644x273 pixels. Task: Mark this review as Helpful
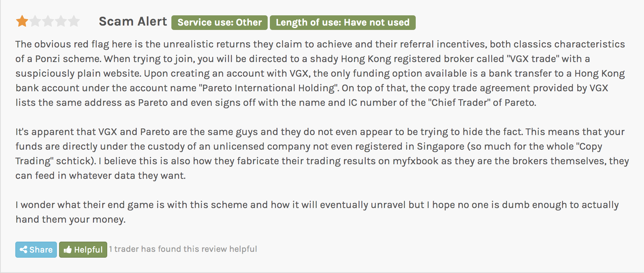pos(83,250)
